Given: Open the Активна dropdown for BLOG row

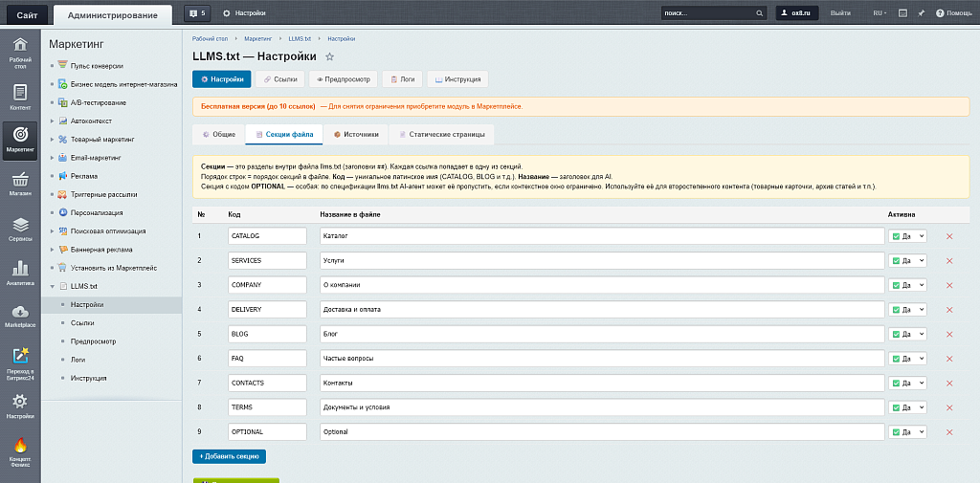Looking at the screenshot, I should 907,334.
